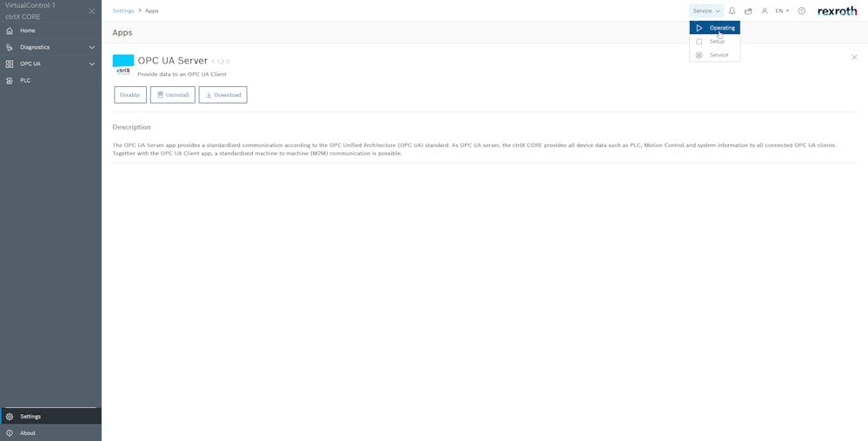The height and width of the screenshot is (441, 868).
Task: Open the user account icon
Action: coord(765,11)
